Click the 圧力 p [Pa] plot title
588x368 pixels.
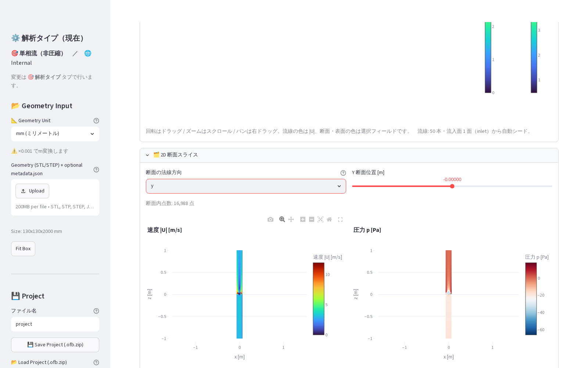(367, 230)
